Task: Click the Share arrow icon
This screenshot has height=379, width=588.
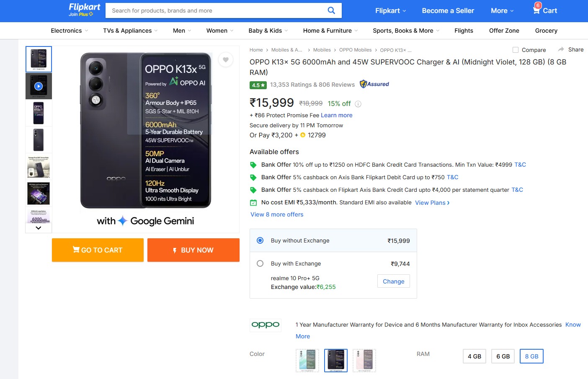Action: 561,49
